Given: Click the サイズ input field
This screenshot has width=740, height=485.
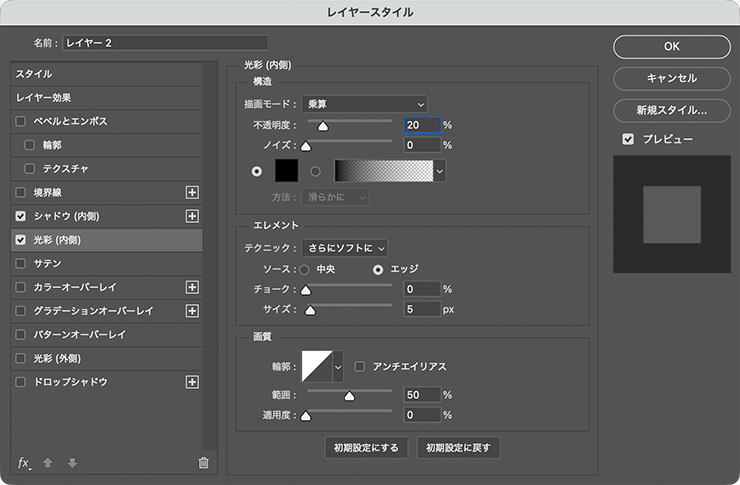Looking at the screenshot, I should coord(422,310).
